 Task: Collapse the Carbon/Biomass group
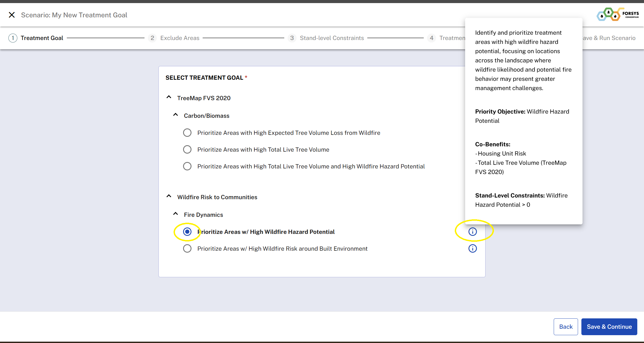(176, 115)
